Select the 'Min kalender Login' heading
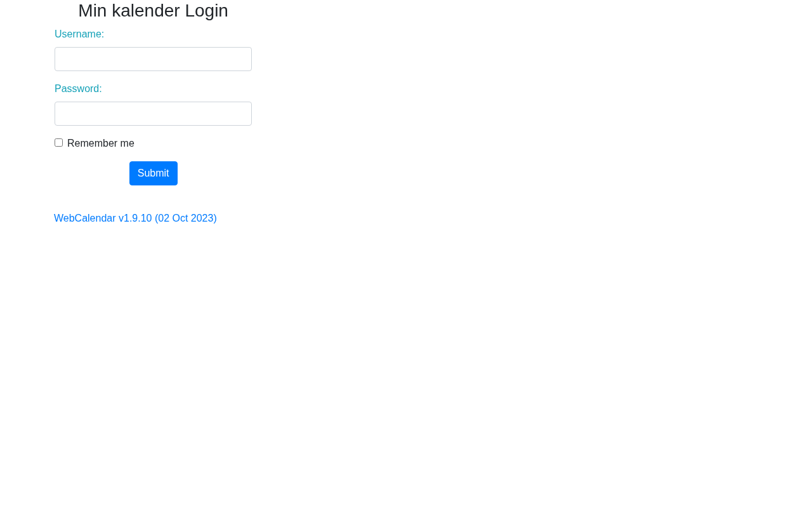The image size is (812, 508). click(153, 11)
